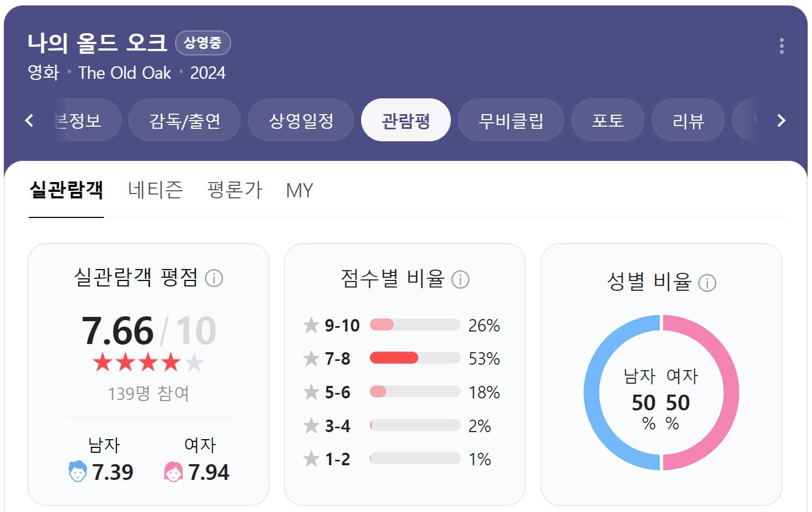Open the three-dot options menu
This screenshot has width=812, height=512.
coord(782,46)
